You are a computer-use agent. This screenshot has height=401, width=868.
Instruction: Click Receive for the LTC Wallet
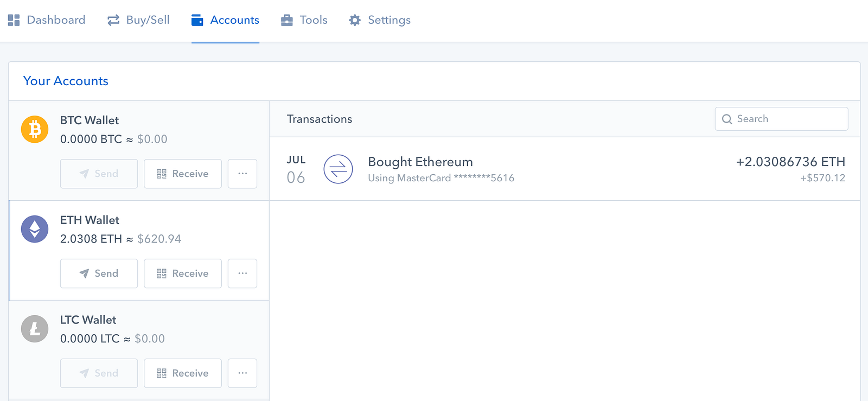pyautogui.click(x=183, y=373)
